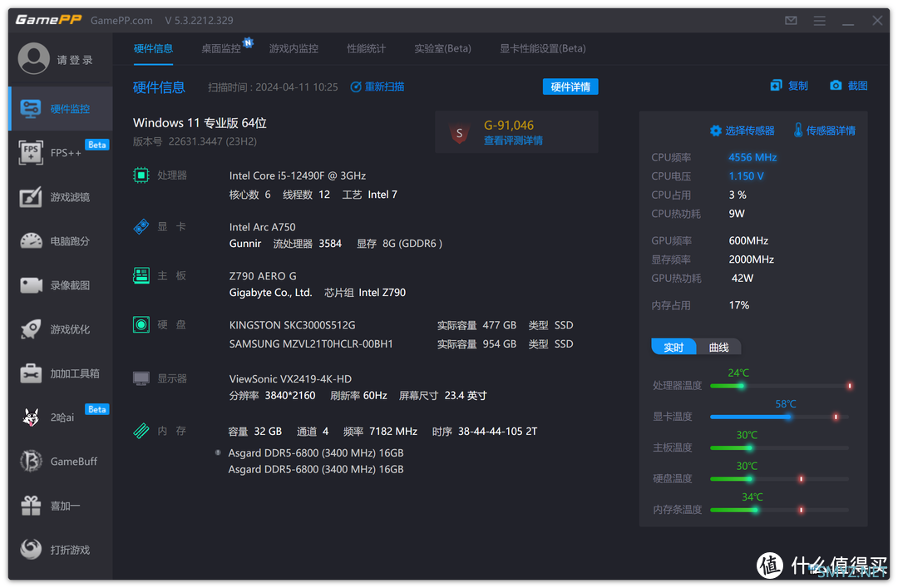898x588 pixels.
Task: Click the 内存条温度 temperature bar
Action: click(780, 510)
